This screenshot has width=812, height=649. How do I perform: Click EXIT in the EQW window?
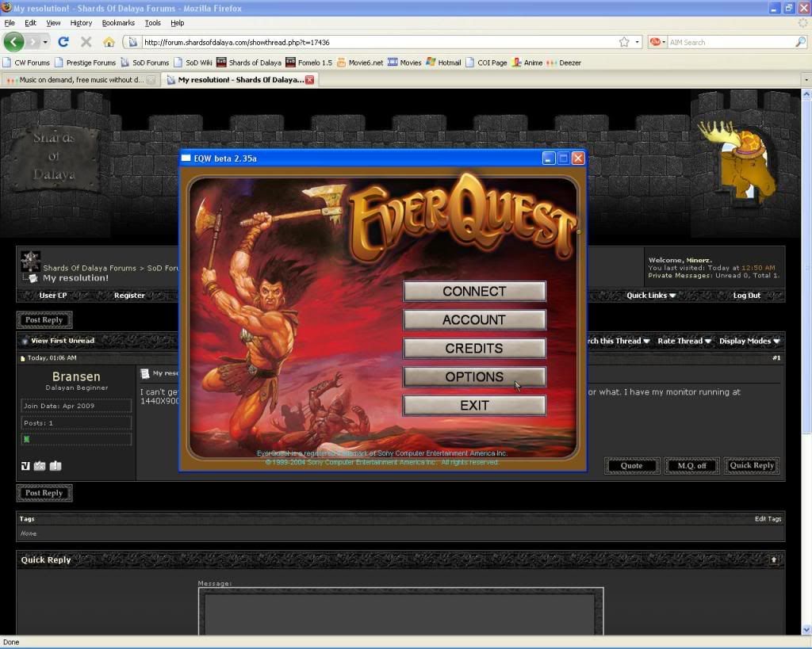click(474, 405)
